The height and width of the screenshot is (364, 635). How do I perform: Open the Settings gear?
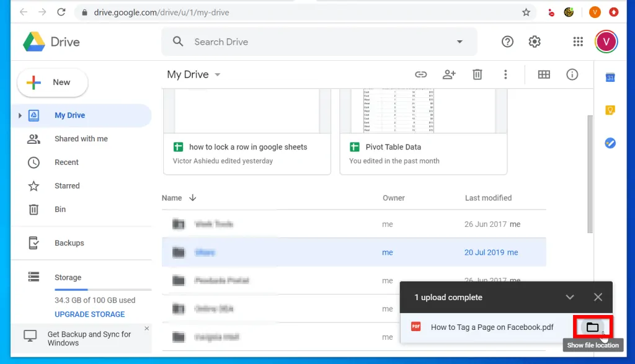click(535, 42)
